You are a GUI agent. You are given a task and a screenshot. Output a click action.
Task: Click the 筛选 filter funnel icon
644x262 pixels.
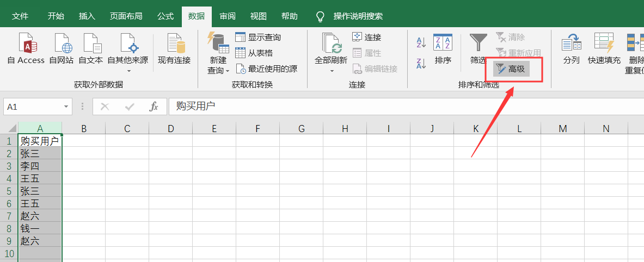(x=479, y=43)
